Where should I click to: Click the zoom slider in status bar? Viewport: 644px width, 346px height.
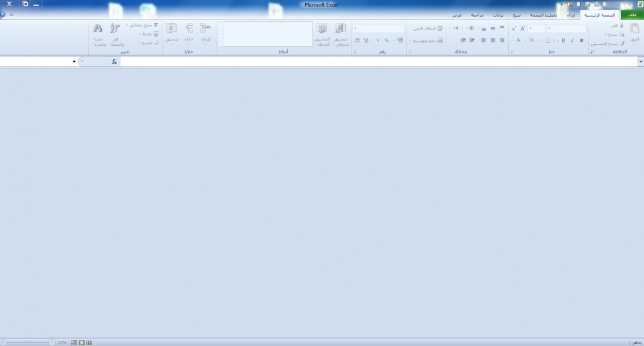pos(29,342)
